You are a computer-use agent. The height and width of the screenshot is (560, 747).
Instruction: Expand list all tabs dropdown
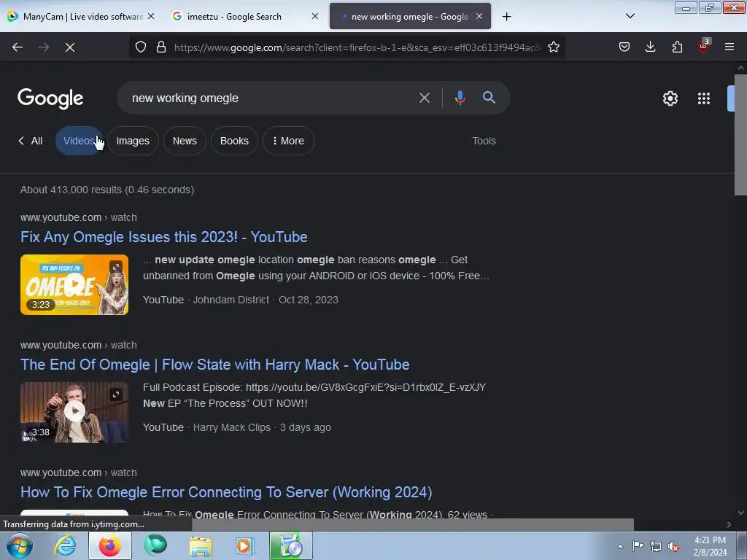pyautogui.click(x=630, y=16)
